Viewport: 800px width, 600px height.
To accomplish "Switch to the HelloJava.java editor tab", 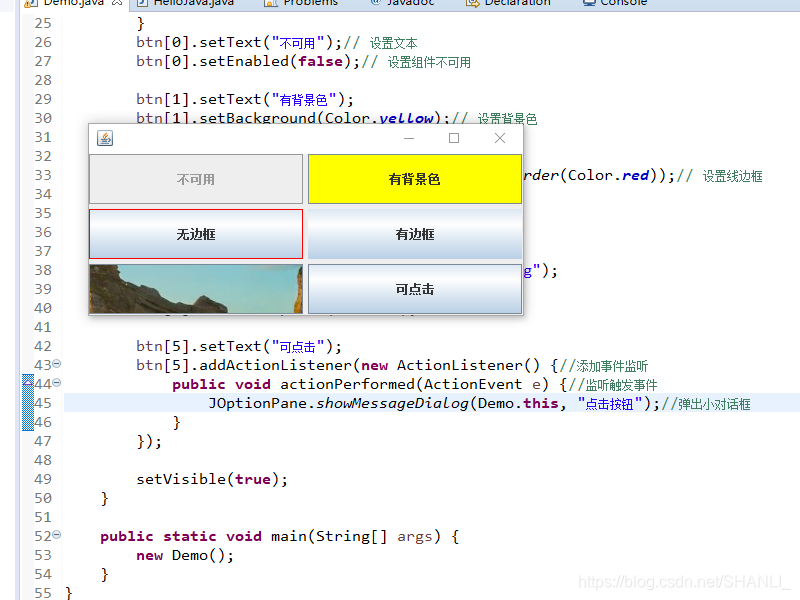I will coord(195,4).
